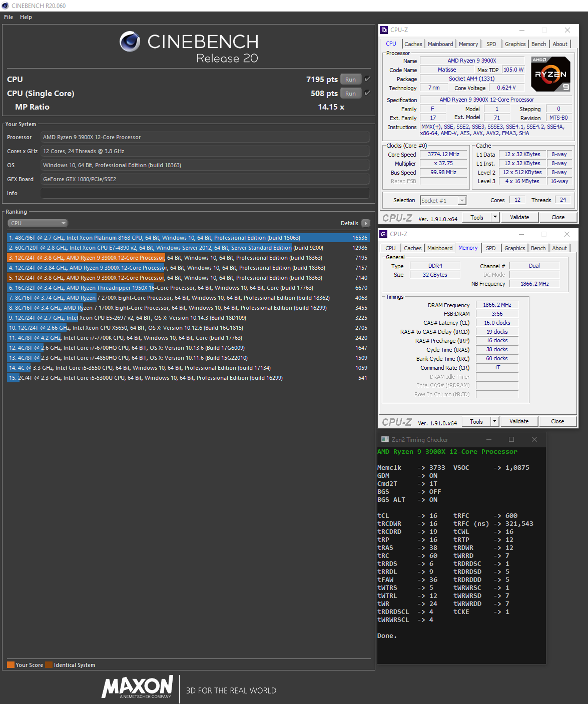Toggle the CPU test checkbox
Image resolution: width=588 pixels, height=704 pixels.
point(368,79)
